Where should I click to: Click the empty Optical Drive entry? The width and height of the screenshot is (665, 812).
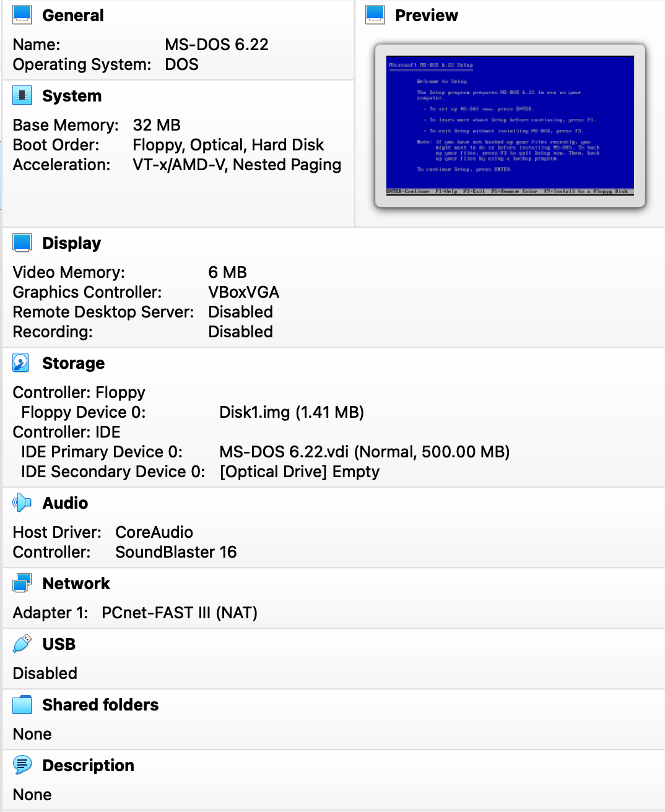pos(300,472)
